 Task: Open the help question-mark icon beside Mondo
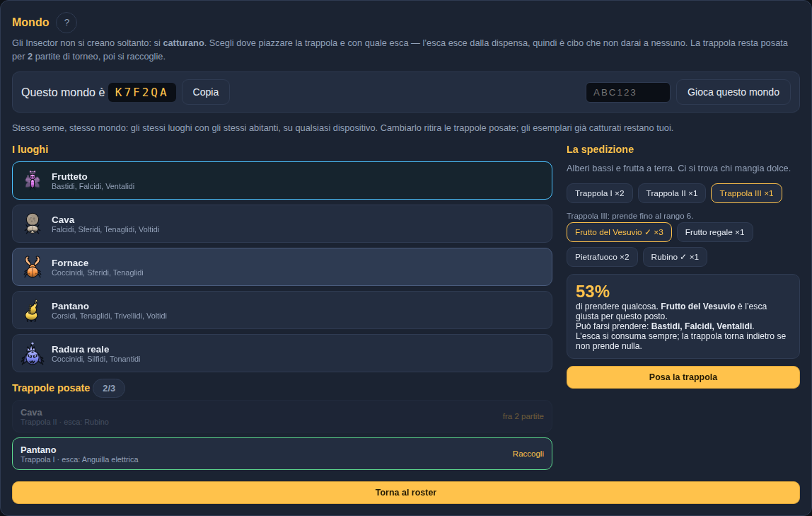66,22
